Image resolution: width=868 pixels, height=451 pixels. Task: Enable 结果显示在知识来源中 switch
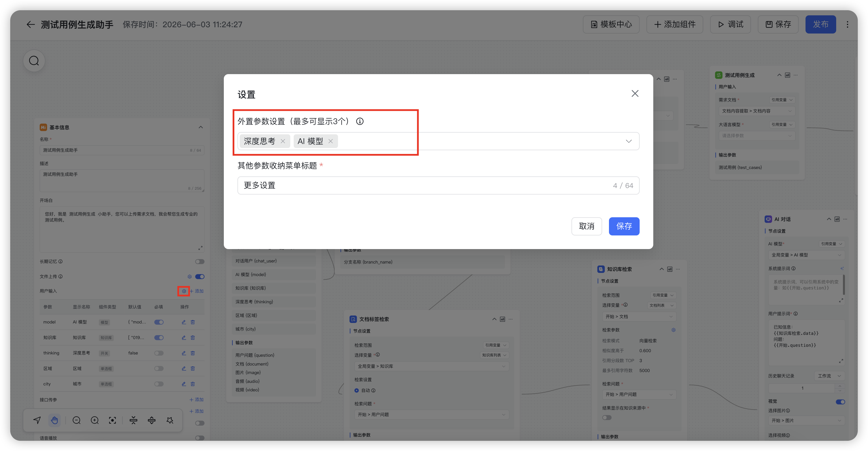(x=607, y=418)
